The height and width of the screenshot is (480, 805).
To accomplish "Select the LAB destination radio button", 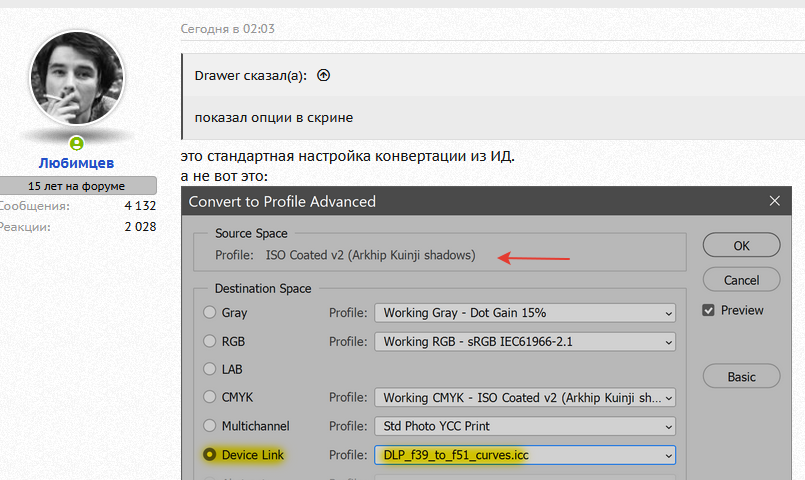I will coord(209,369).
